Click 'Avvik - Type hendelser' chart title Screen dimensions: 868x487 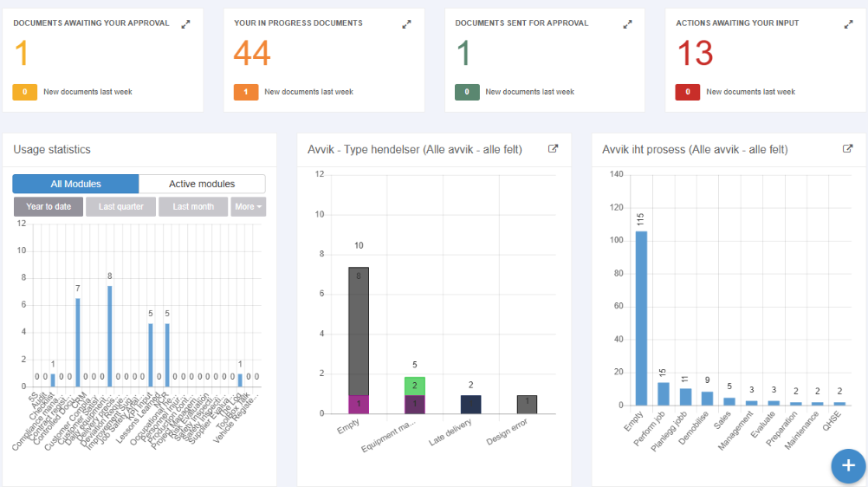point(415,150)
